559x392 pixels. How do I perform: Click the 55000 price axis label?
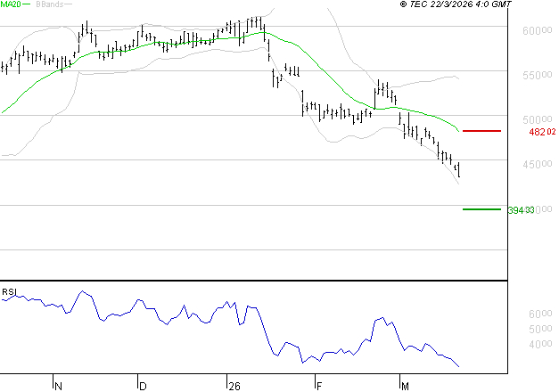pyautogui.click(x=538, y=75)
